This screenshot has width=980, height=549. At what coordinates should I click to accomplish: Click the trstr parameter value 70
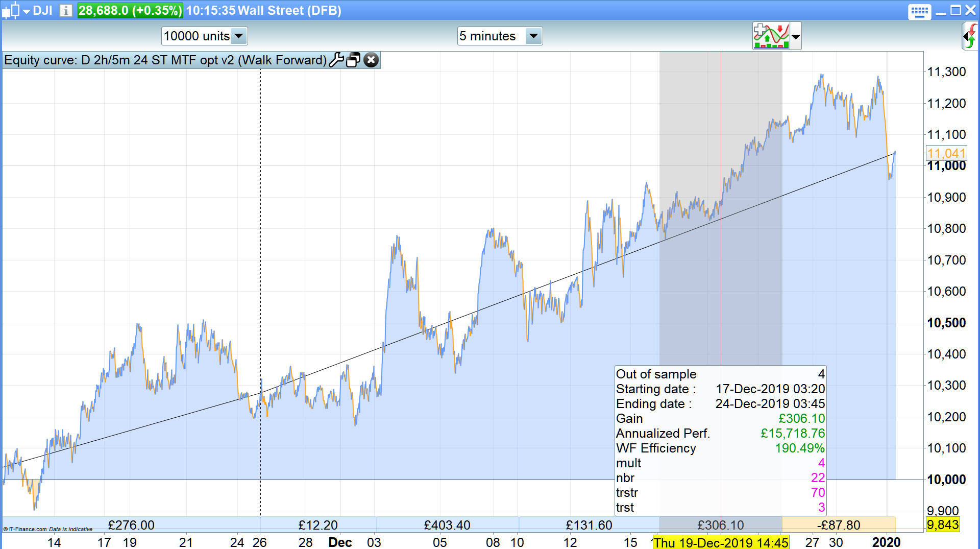(x=818, y=493)
